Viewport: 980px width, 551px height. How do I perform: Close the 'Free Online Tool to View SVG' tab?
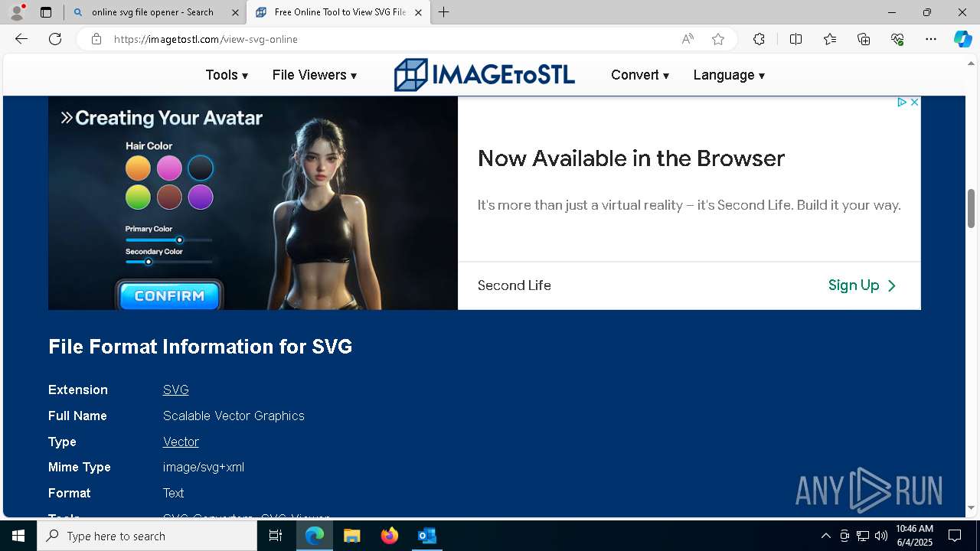tap(418, 12)
